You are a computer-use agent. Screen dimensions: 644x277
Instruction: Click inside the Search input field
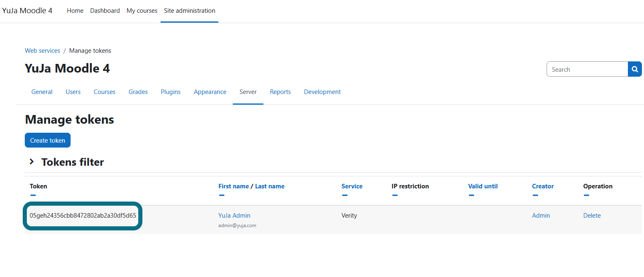(587, 69)
